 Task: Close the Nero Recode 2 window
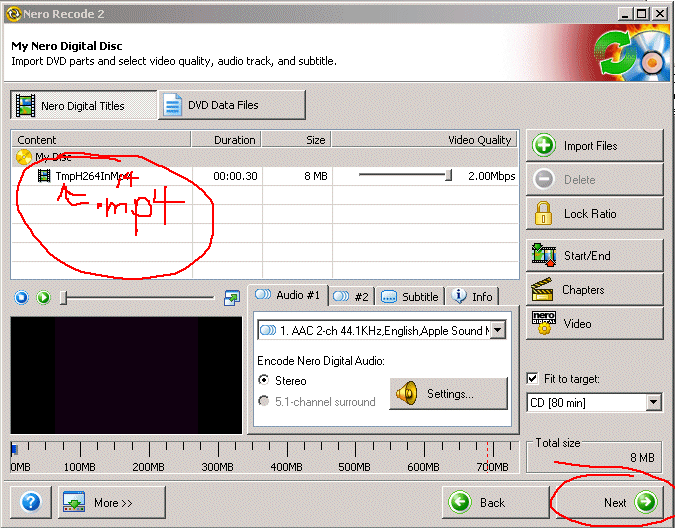click(x=660, y=14)
